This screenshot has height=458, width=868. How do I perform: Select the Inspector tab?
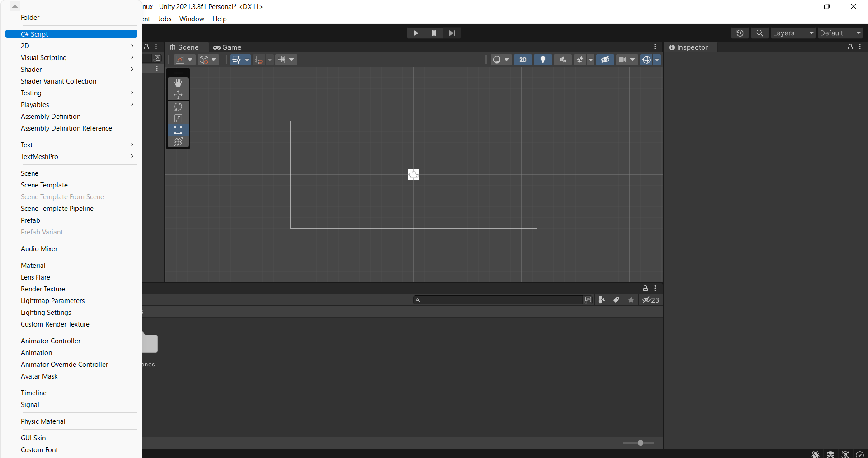(691, 47)
